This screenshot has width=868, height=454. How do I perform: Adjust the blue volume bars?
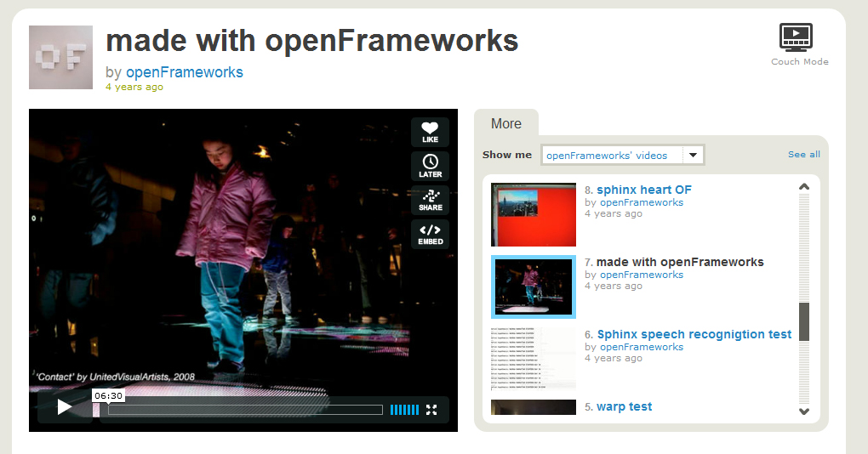[x=405, y=410]
